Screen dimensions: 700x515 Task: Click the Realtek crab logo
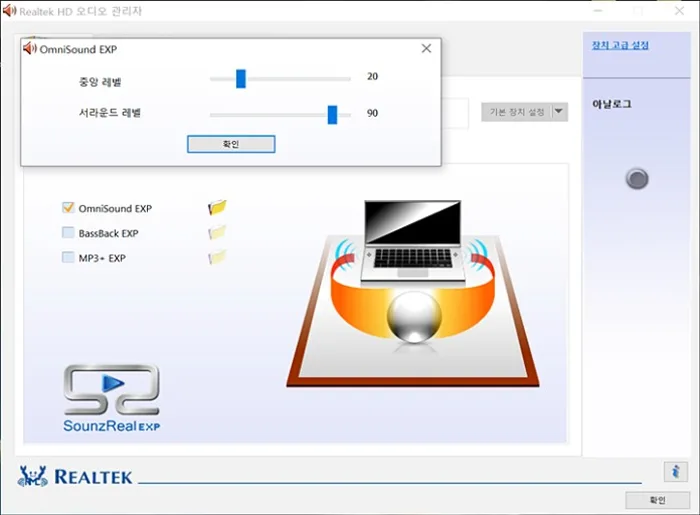click(33, 477)
